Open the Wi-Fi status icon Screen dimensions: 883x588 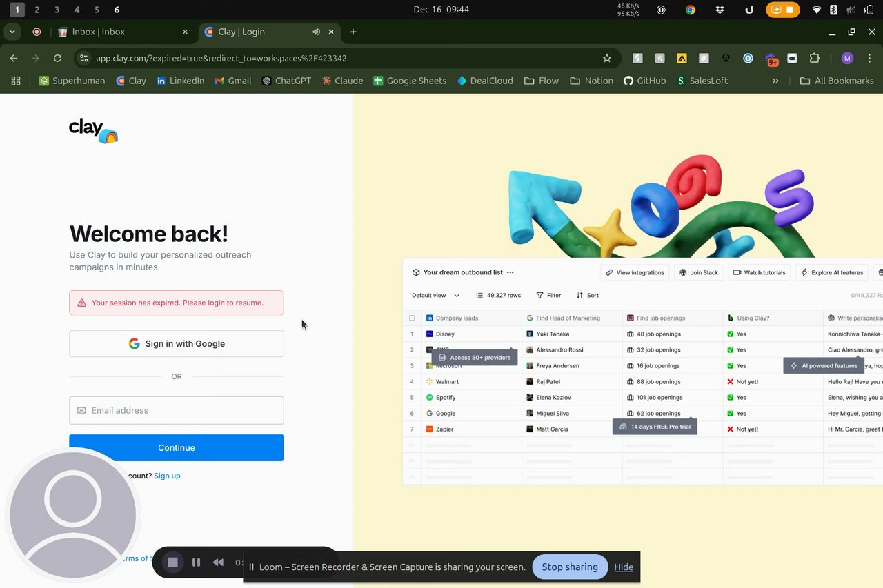click(817, 10)
